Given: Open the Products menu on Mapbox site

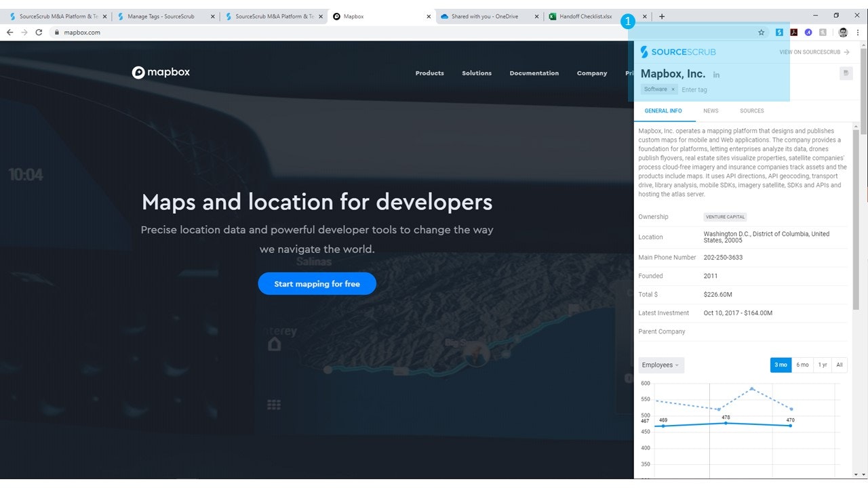Looking at the screenshot, I should point(429,73).
